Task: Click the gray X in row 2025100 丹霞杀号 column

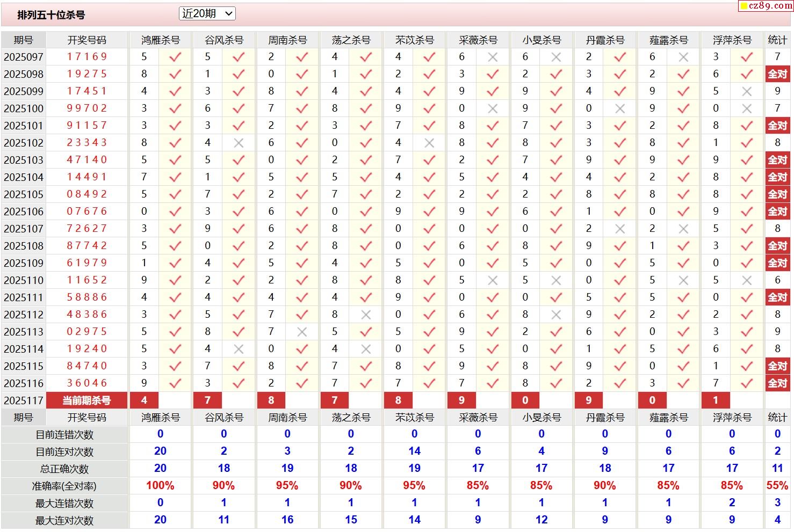Action: pyautogui.click(x=620, y=108)
